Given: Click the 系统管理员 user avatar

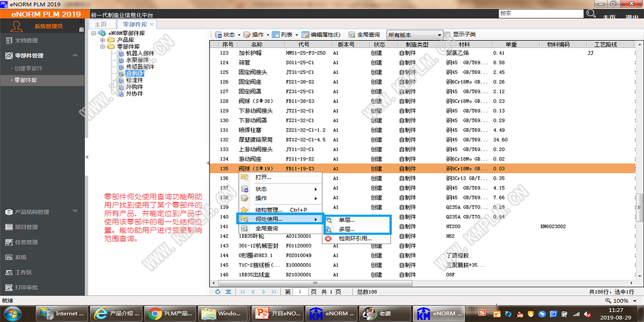Looking at the screenshot, I should 17,26.
